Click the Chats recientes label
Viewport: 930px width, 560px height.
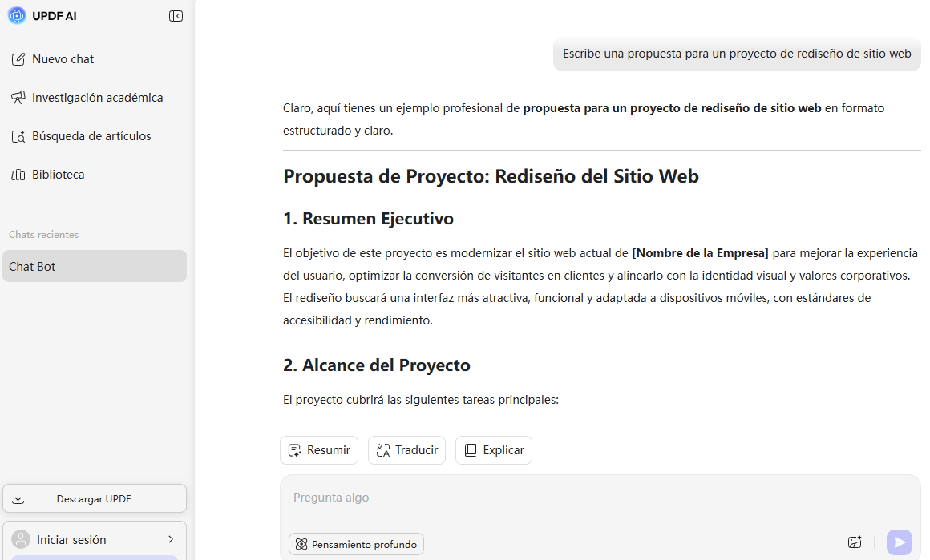[x=44, y=235]
